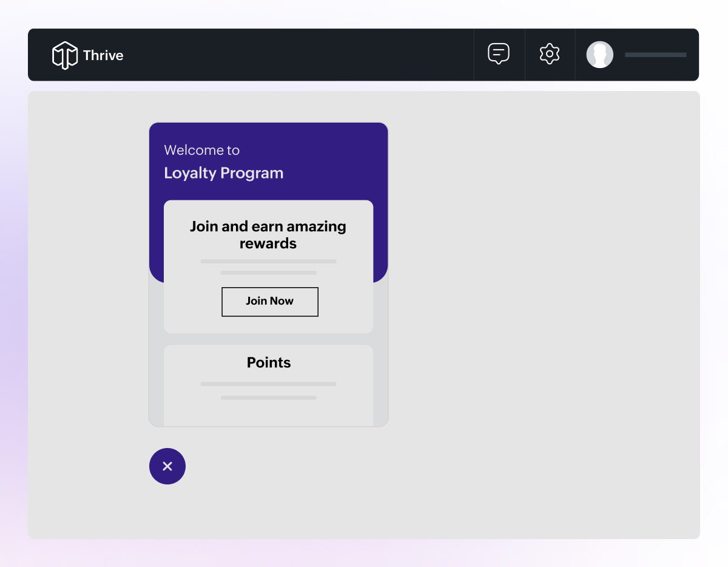Click the first placeholder line under rewards heading
The width and height of the screenshot is (728, 567).
point(268,261)
